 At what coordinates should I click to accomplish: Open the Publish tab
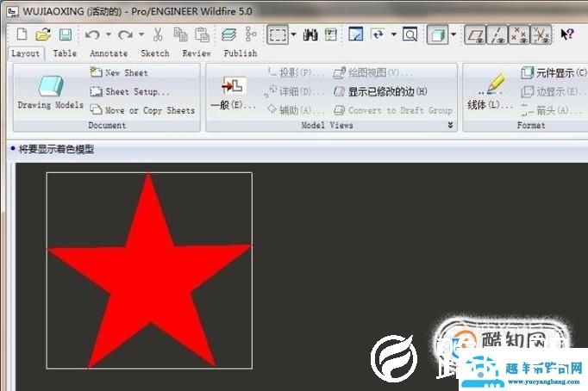point(241,53)
